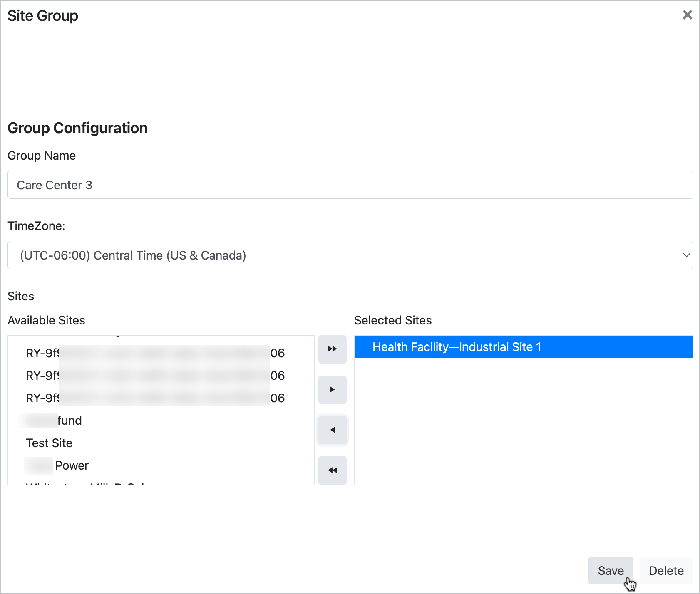Click the double-arrow remove all sites button
The height and width of the screenshot is (594, 700).
point(332,470)
